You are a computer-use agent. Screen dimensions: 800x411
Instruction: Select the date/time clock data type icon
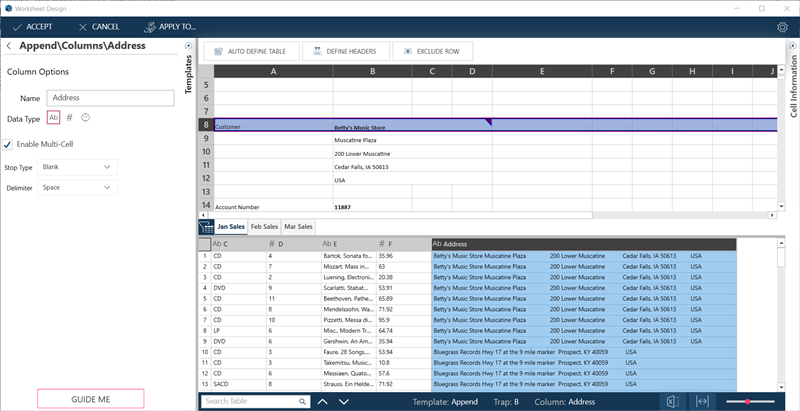point(86,118)
